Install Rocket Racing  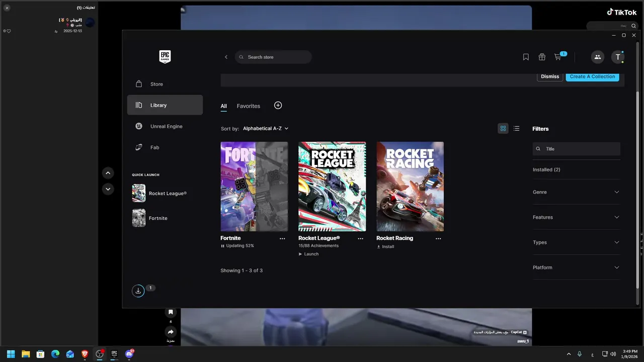pyautogui.click(x=385, y=246)
